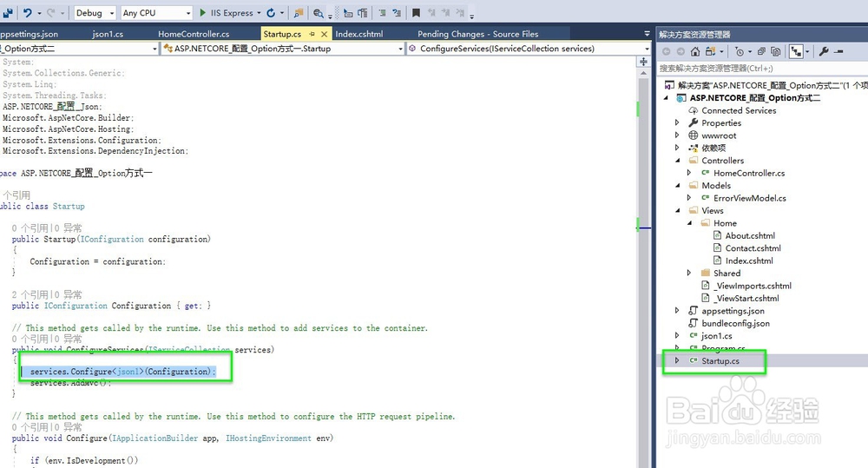The height and width of the screenshot is (468, 868).
Task: Start debugging with the green play icon
Action: [x=202, y=12]
